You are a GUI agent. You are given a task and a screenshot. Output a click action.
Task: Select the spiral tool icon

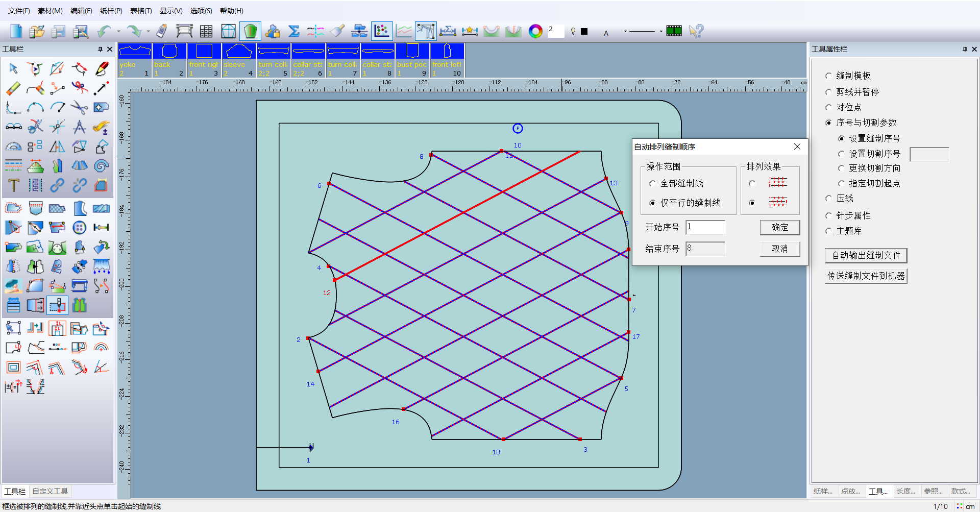[102, 165]
